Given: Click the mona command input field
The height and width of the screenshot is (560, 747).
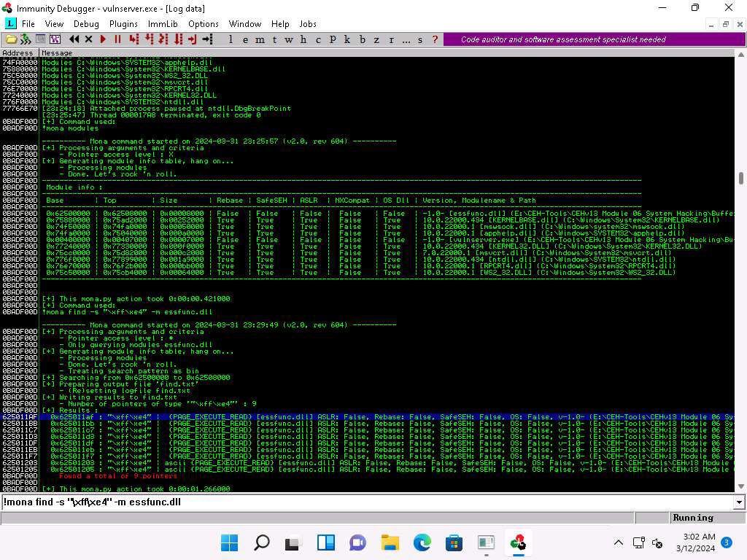Looking at the screenshot, I should click(365, 502).
